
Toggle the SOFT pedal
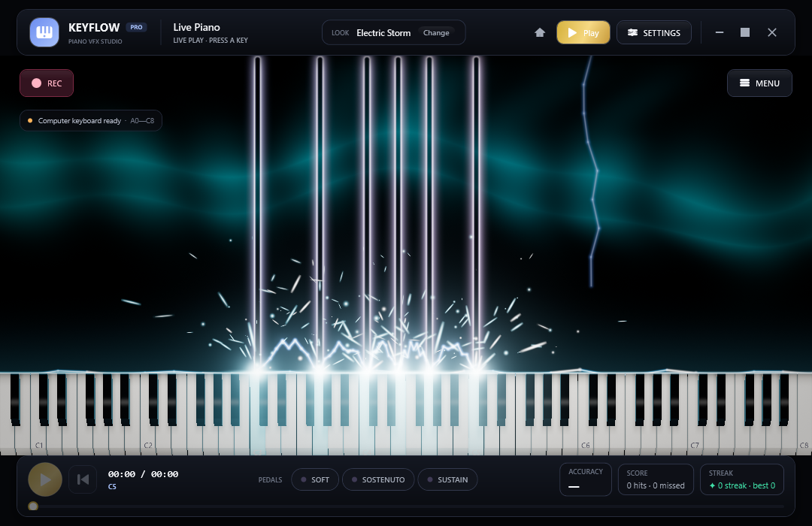pos(315,480)
